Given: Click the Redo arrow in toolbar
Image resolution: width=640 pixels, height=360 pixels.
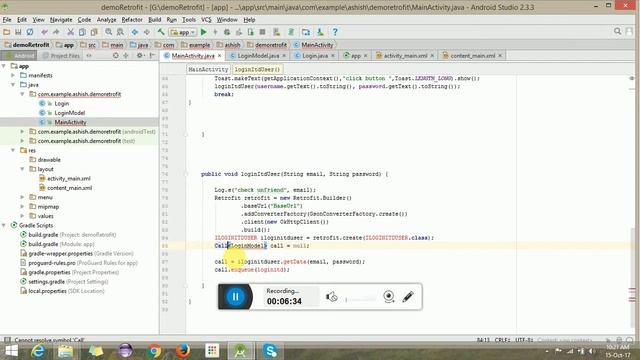Looking at the screenshot, I should pos(56,32).
